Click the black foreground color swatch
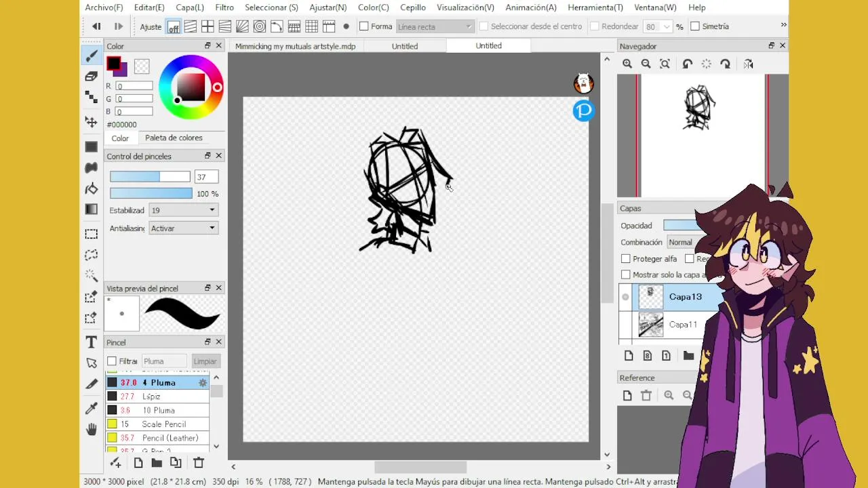This screenshot has height=488, width=868. 113,64
